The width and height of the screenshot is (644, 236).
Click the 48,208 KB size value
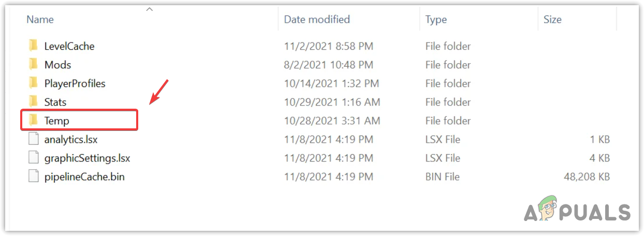(x=587, y=176)
